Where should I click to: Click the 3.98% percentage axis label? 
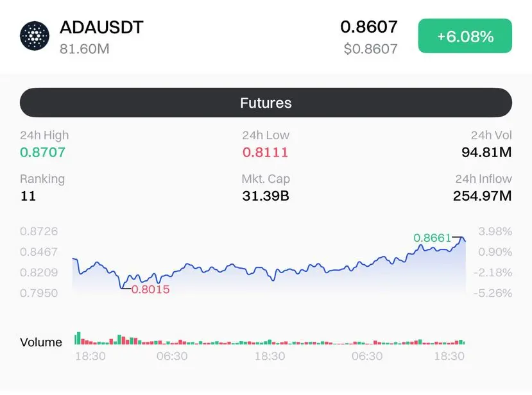495,231
